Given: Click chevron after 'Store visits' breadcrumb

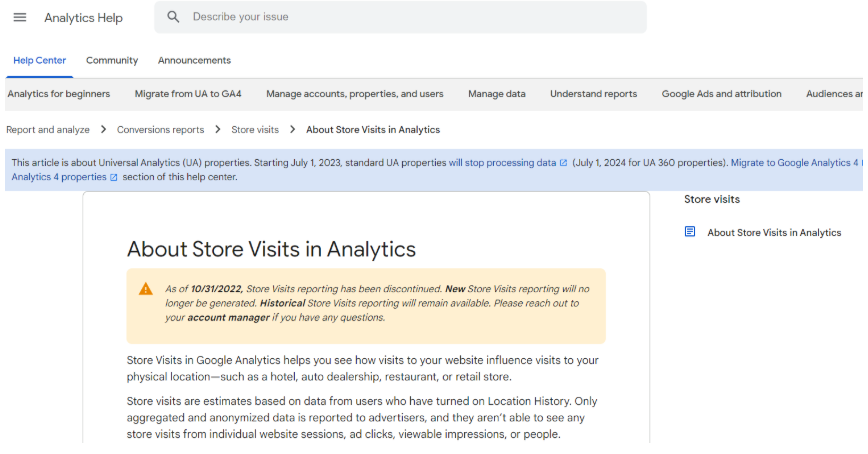Looking at the screenshot, I should tap(292, 130).
